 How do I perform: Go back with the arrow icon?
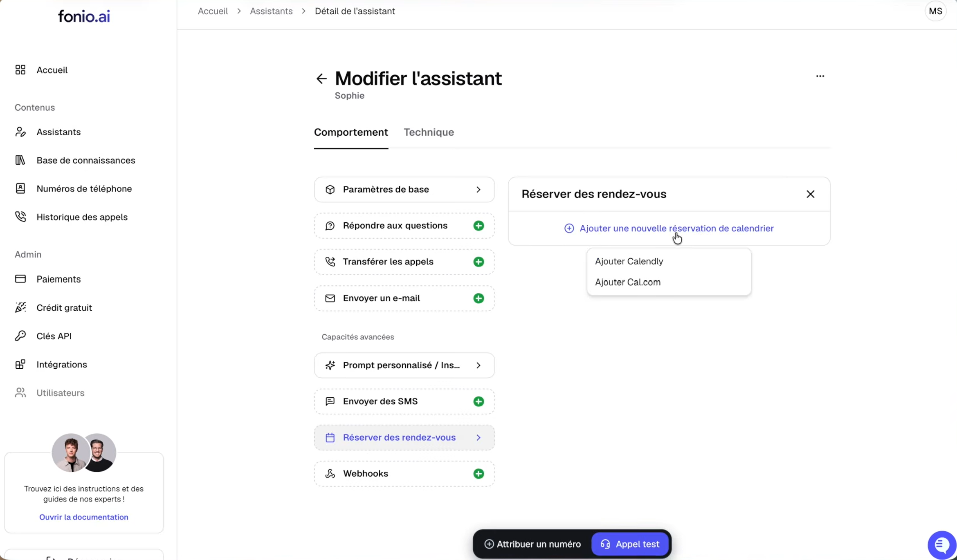pos(321,78)
